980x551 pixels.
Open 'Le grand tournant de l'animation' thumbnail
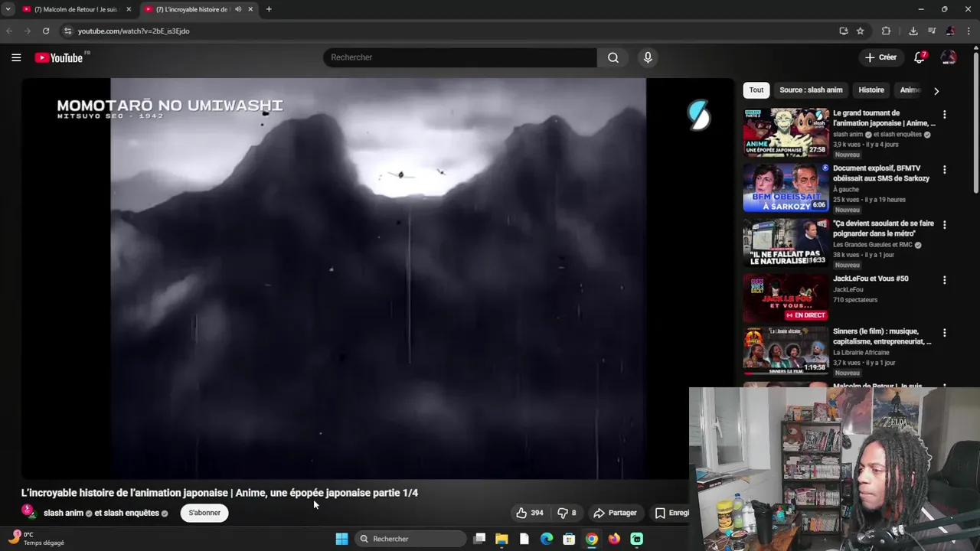click(786, 132)
